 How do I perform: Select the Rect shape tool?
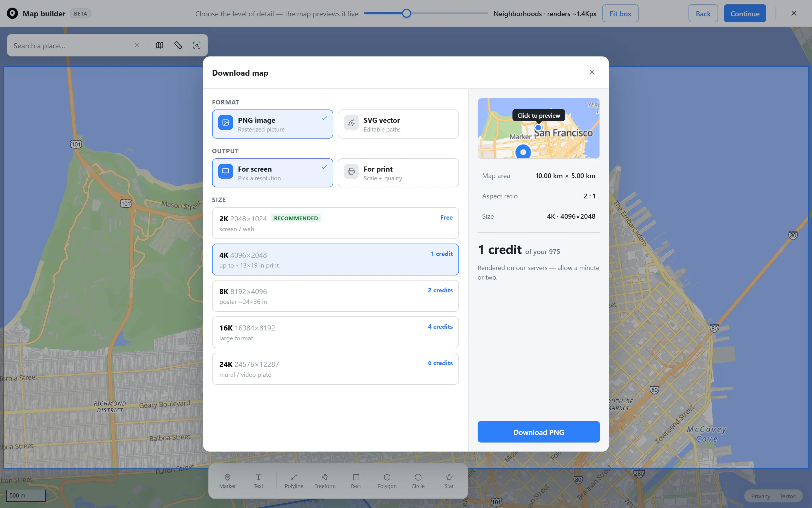356,481
